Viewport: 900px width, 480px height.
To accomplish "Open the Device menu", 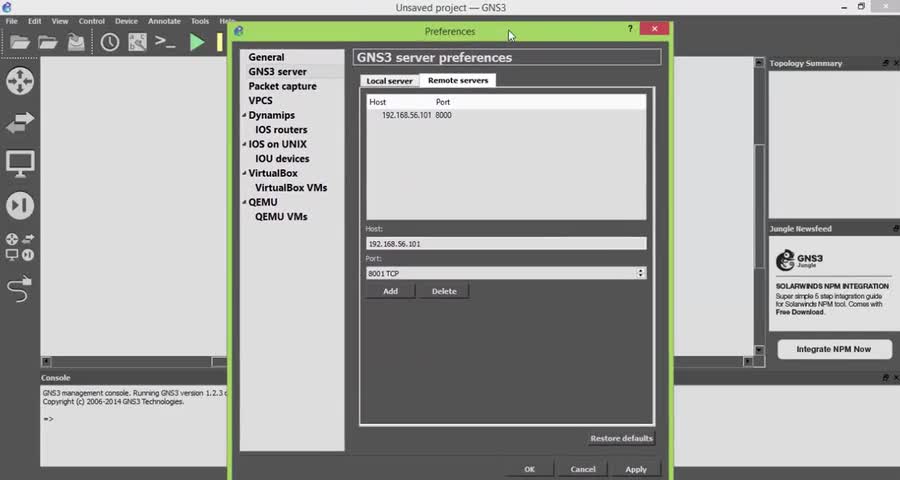I will click(x=126, y=21).
